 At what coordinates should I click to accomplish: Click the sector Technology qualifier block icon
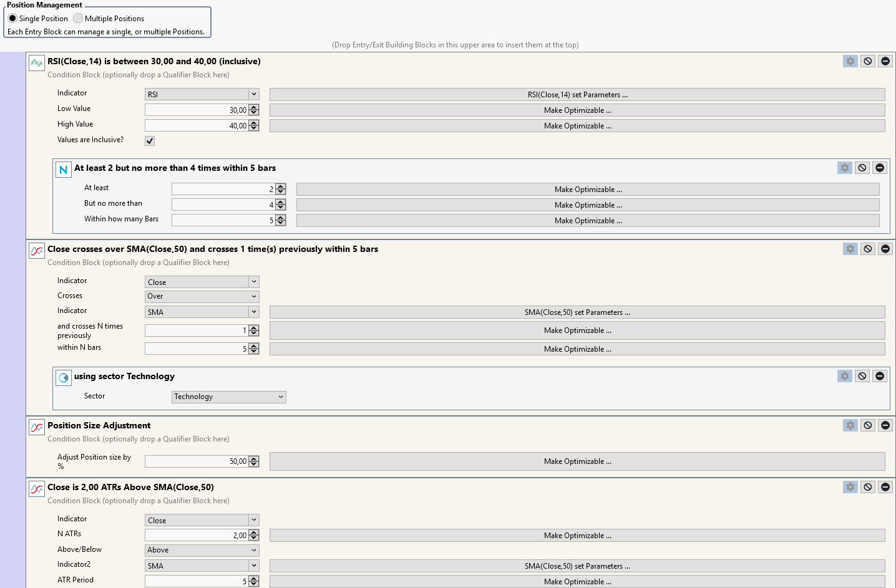(x=63, y=378)
